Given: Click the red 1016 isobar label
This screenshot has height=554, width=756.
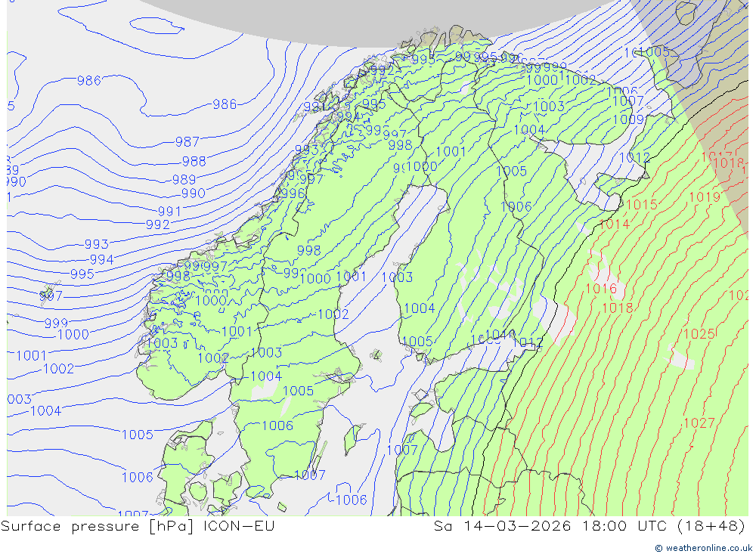Looking at the screenshot, I should click(x=601, y=288).
